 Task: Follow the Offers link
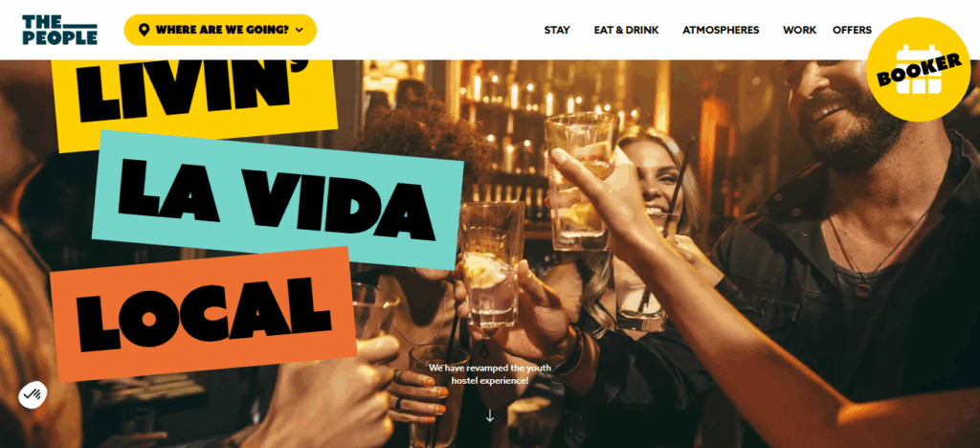pyautogui.click(x=852, y=30)
